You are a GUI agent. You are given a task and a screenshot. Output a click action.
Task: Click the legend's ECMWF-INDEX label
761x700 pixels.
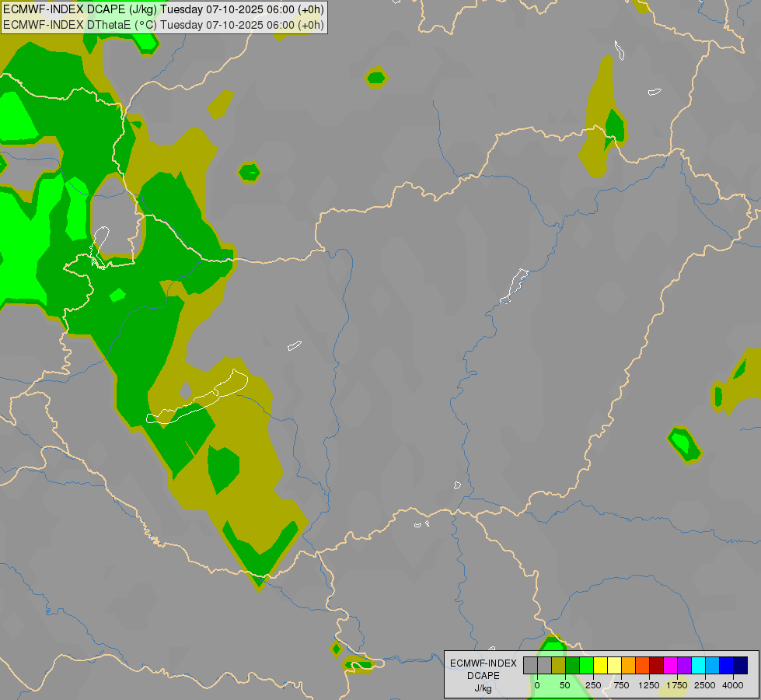[483, 663]
